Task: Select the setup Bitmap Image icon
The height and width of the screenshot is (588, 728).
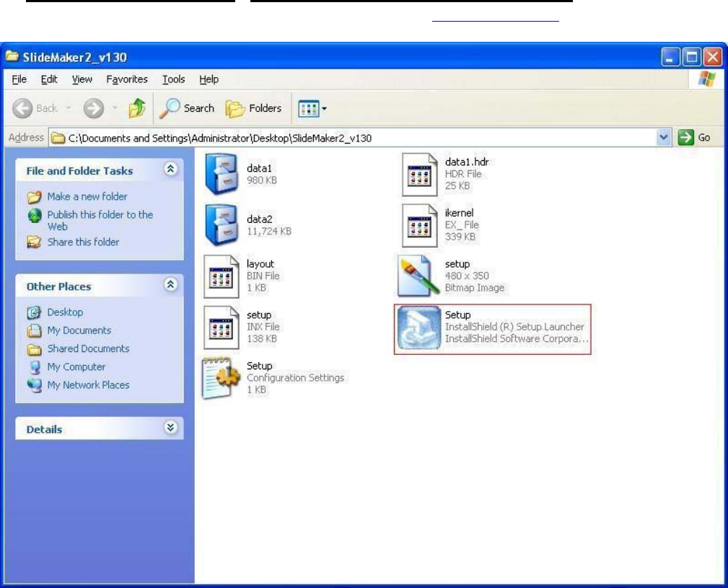Action: click(x=418, y=276)
